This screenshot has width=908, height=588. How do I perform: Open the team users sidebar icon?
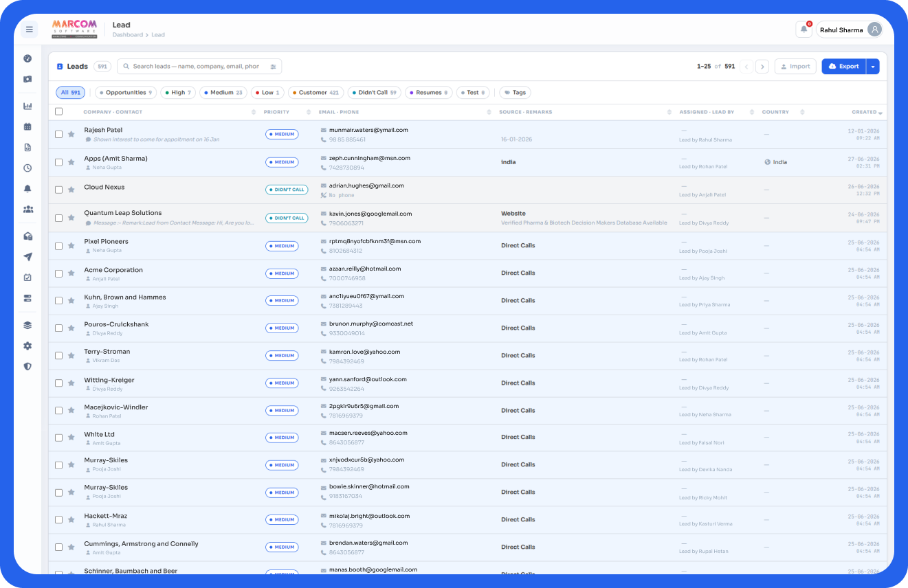(x=27, y=209)
